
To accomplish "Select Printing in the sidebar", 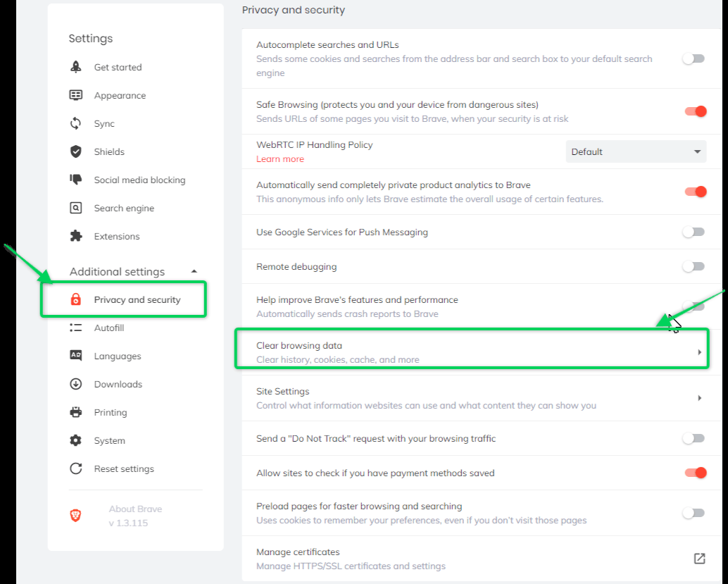I will coord(111,412).
